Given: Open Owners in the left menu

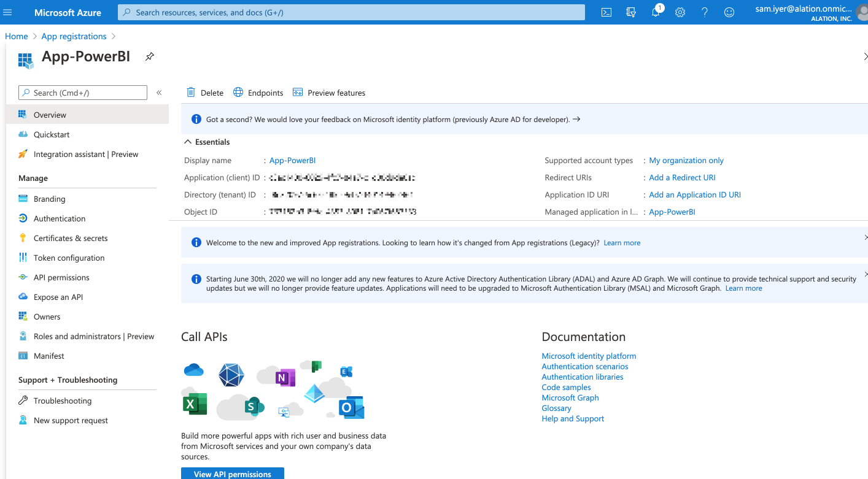Looking at the screenshot, I should (x=87, y=316).
